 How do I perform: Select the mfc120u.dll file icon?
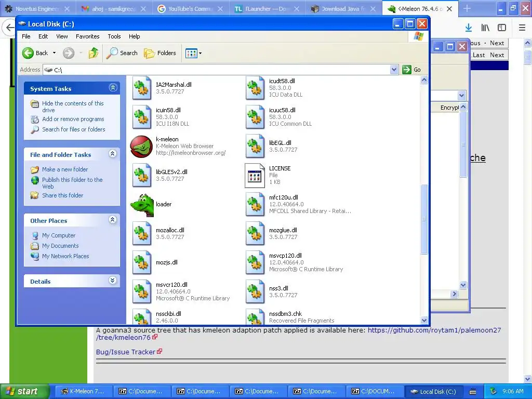255,204
